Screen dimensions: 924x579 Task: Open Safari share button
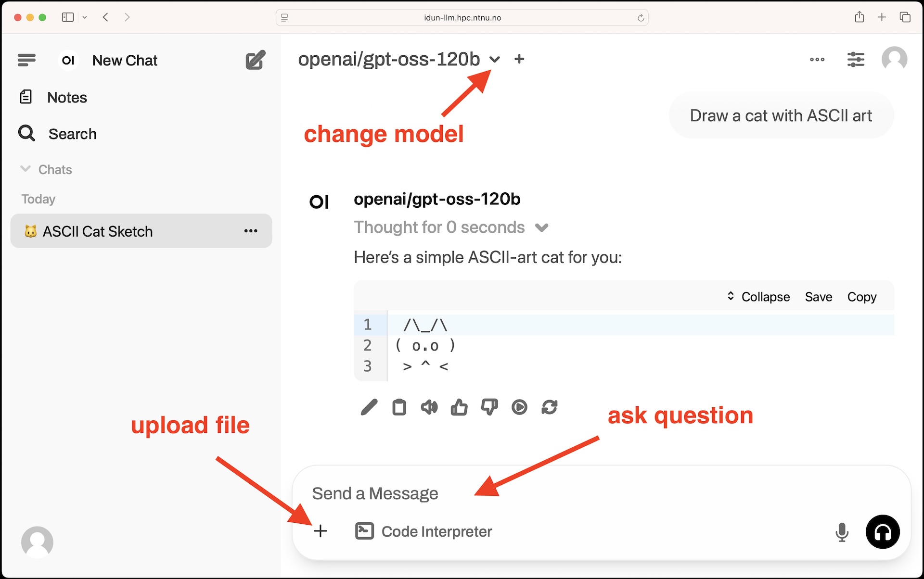860,17
